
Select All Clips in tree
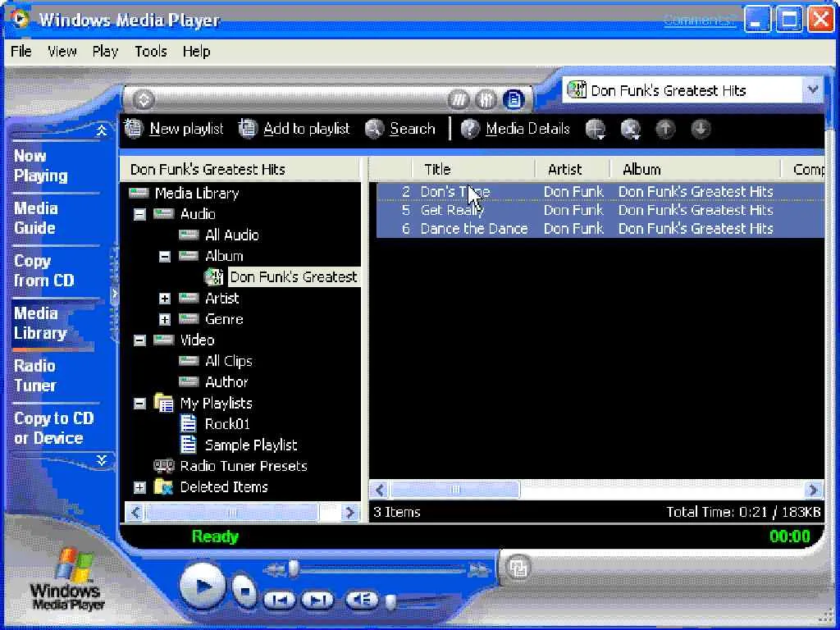pyautogui.click(x=228, y=361)
